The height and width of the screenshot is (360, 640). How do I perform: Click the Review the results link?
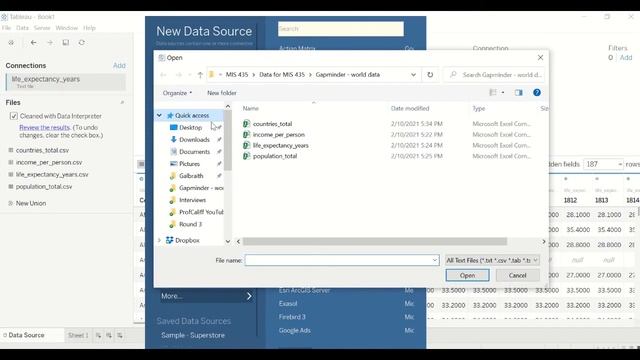pyautogui.click(x=44, y=127)
